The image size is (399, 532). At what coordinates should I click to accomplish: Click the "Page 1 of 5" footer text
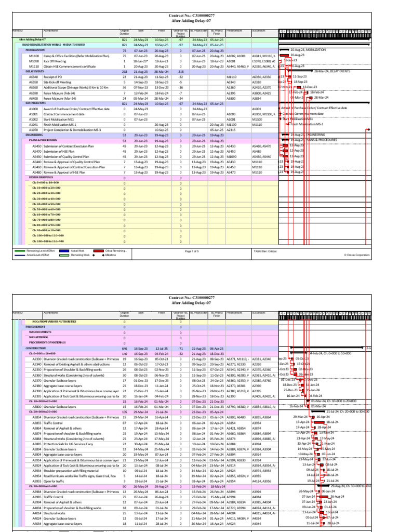192,251
